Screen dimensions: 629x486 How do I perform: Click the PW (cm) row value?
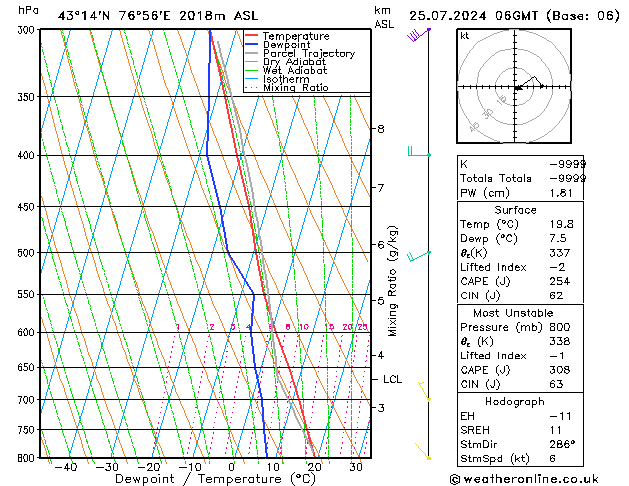tap(561, 193)
